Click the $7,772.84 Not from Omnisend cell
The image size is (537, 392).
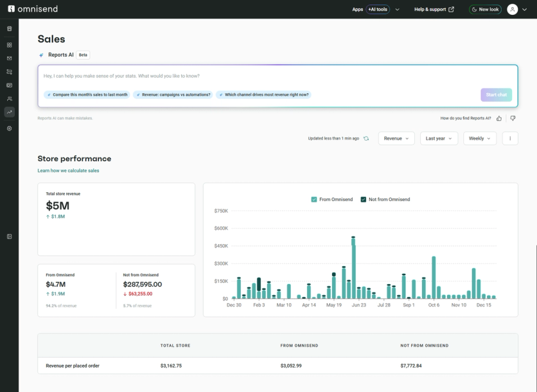click(411, 366)
